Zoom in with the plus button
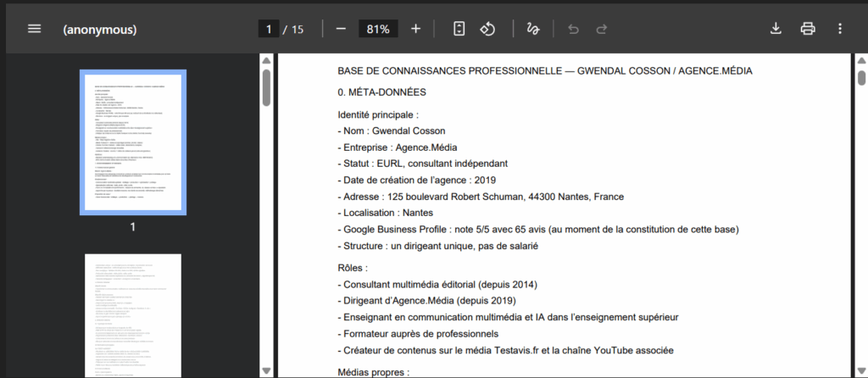 pos(415,29)
